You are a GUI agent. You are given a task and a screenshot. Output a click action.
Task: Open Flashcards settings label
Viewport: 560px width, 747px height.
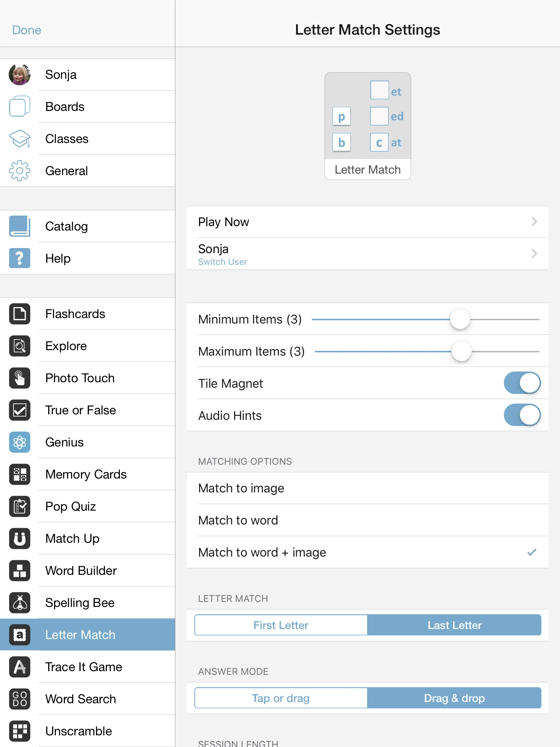coord(75,314)
